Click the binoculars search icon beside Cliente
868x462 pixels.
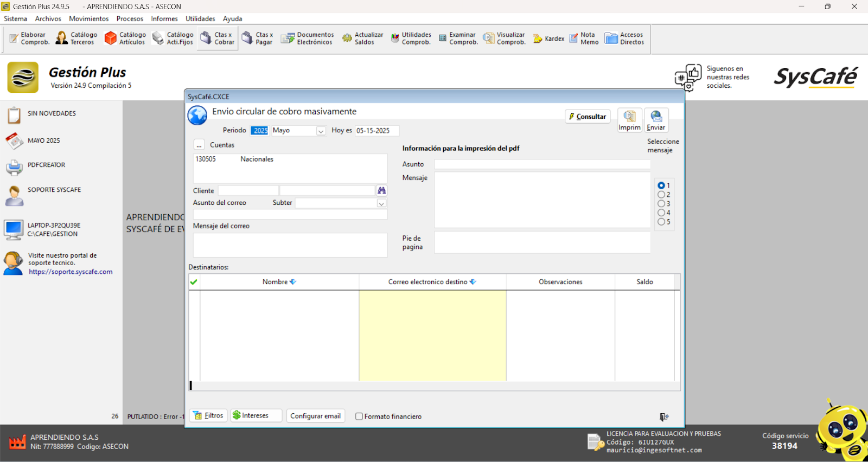382,190
